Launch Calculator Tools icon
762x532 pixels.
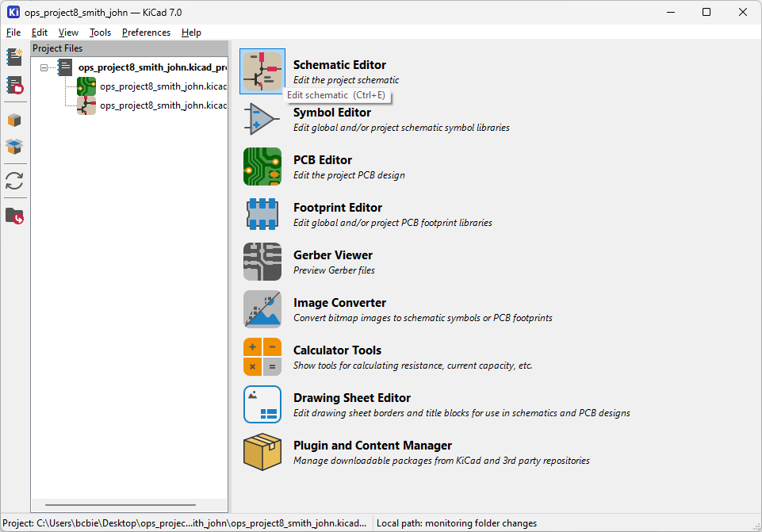262,357
